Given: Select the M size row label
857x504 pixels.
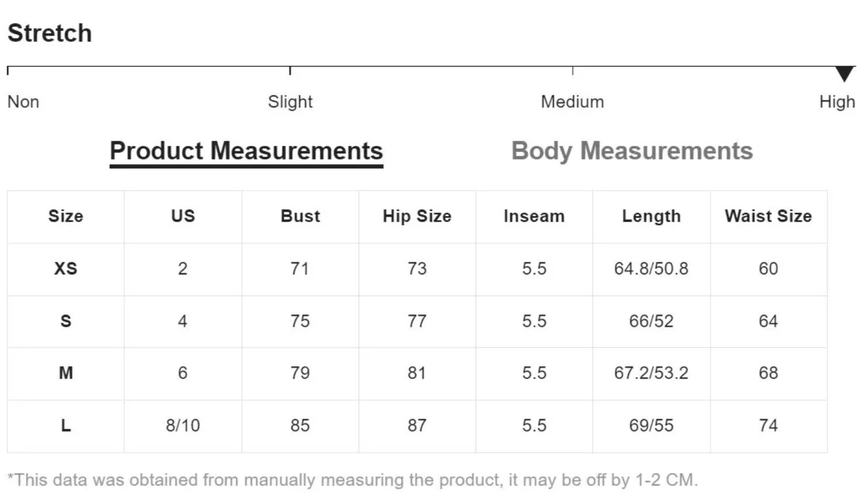Looking at the screenshot, I should (65, 373).
